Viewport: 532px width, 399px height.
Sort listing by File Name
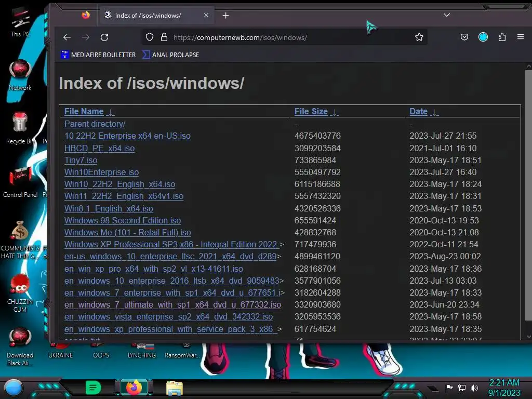(84, 111)
